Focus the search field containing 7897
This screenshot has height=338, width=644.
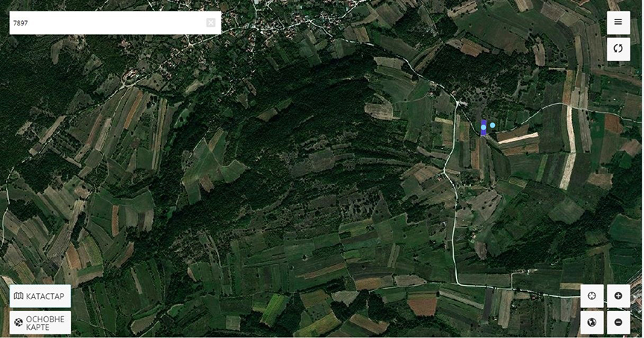point(109,23)
